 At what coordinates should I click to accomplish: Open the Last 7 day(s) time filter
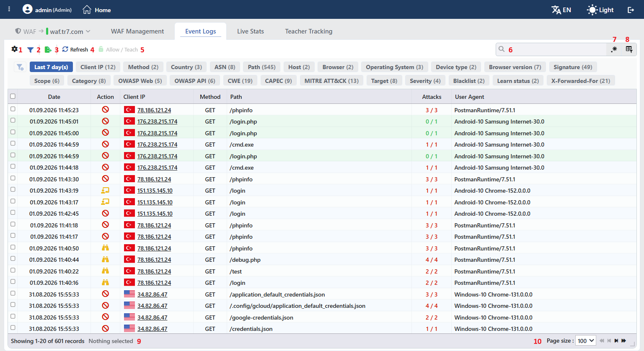pos(51,67)
